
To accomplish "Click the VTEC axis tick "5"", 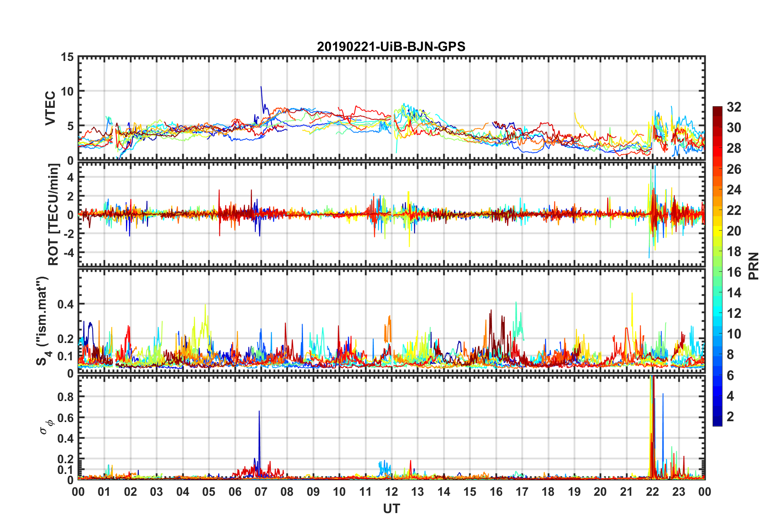I will [71, 126].
